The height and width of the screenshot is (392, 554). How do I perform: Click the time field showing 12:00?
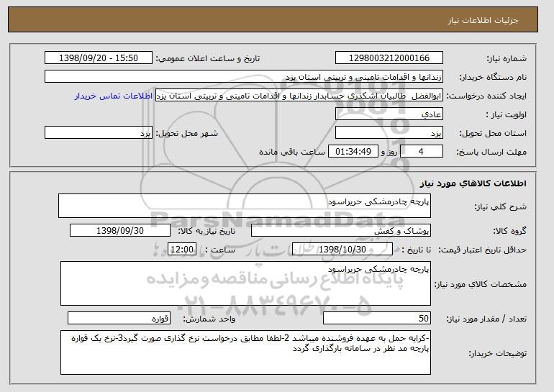182,250
